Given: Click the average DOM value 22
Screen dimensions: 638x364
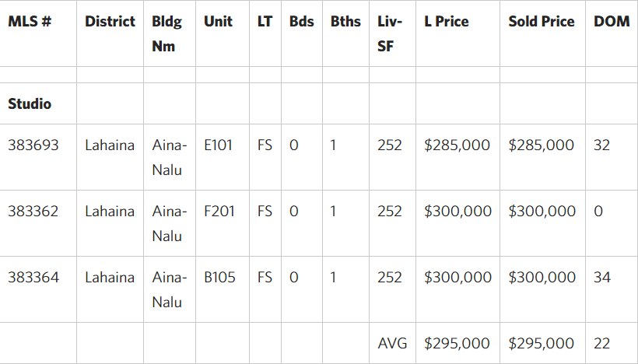Looking at the screenshot, I should (601, 344).
